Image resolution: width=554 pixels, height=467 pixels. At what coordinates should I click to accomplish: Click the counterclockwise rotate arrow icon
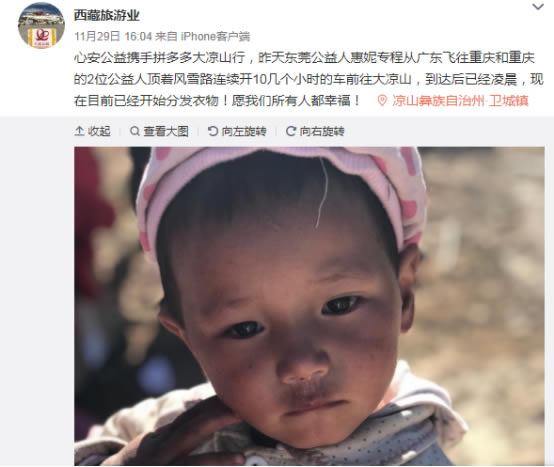point(213,131)
